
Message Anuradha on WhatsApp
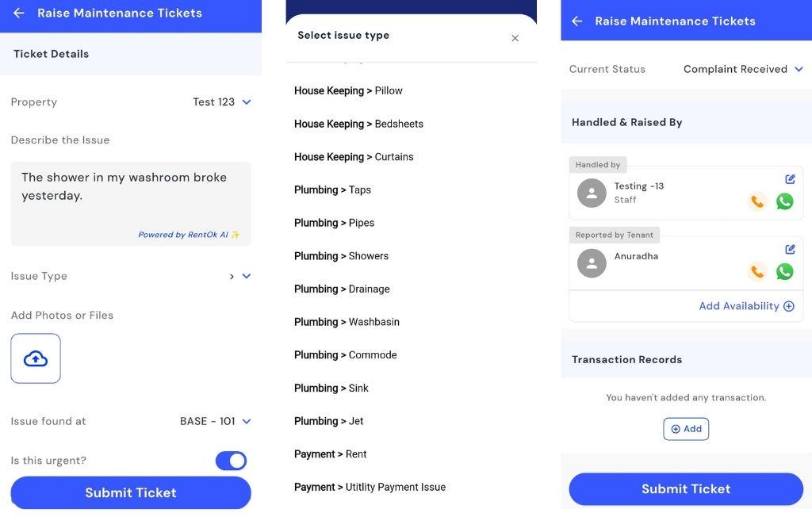(784, 272)
